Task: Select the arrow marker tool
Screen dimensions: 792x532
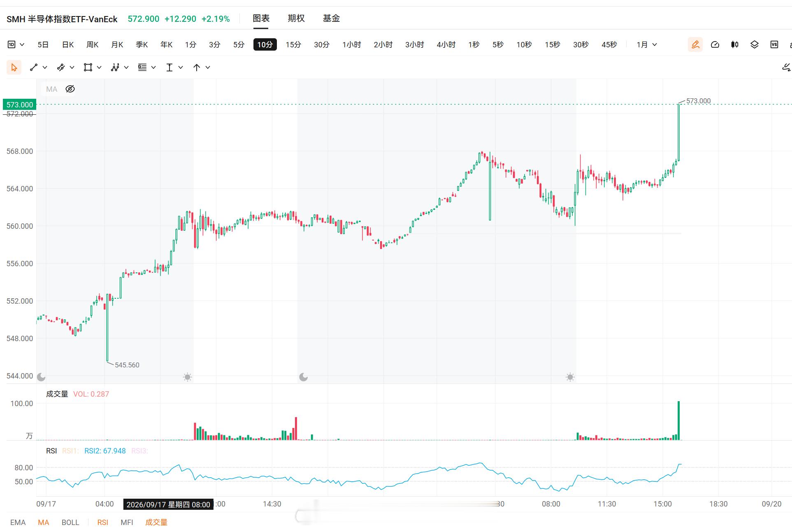Action: pos(197,67)
